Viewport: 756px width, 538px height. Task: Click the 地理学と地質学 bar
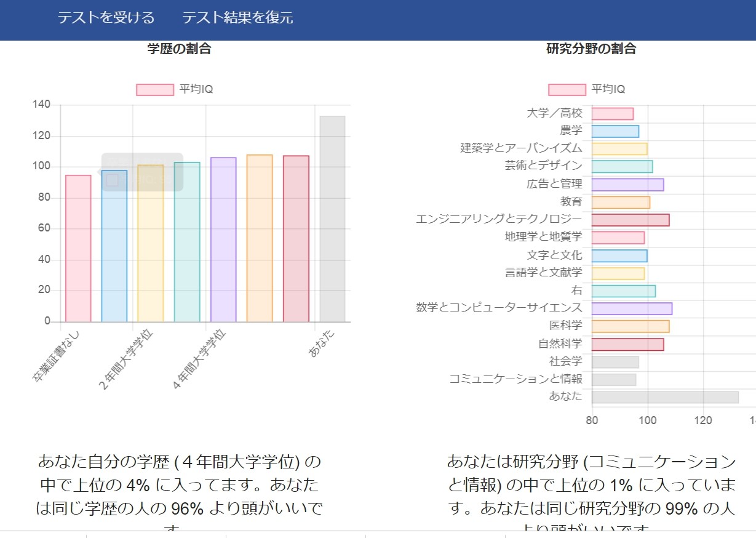coord(618,238)
